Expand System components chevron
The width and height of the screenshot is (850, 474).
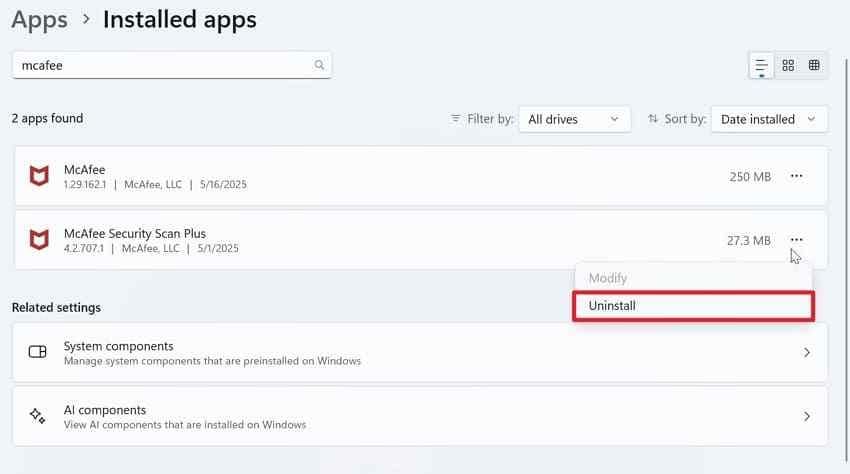point(807,353)
